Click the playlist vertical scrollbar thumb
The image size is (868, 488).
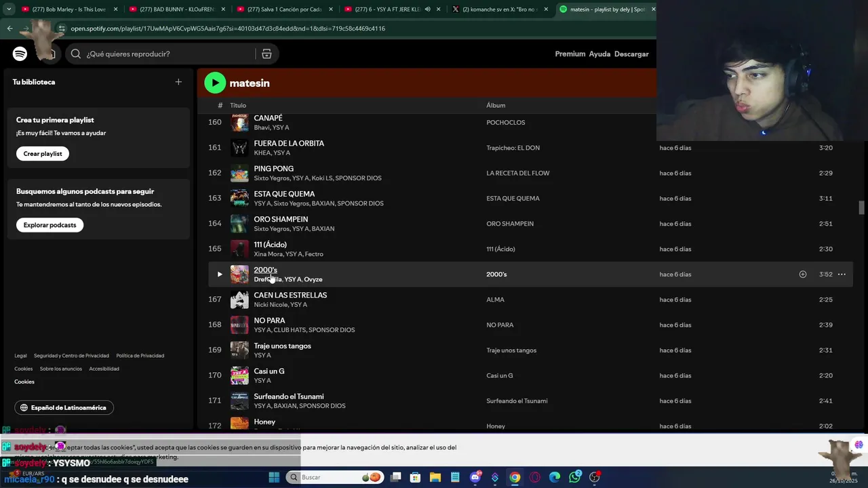click(x=862, y=207)
